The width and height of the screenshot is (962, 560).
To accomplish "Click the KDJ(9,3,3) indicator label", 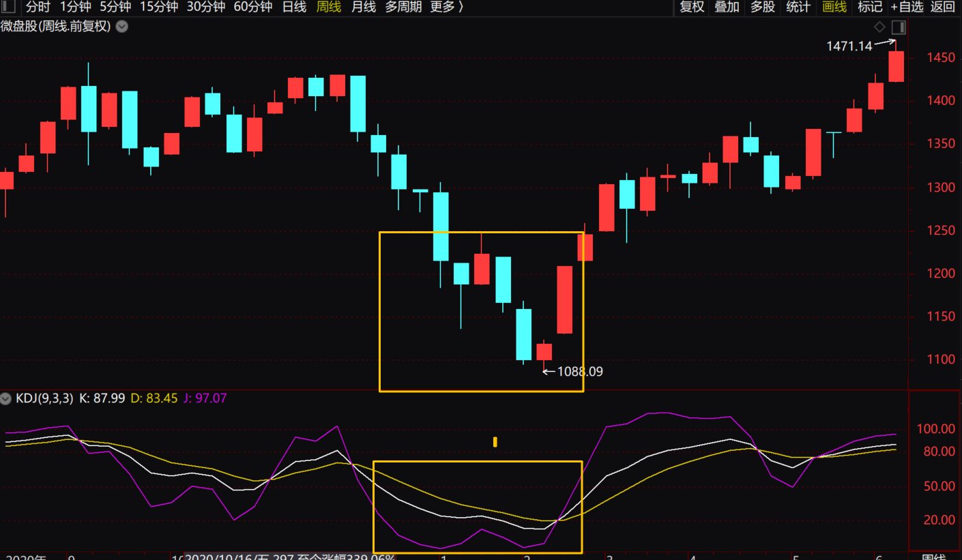I will (x=44, y=398).
